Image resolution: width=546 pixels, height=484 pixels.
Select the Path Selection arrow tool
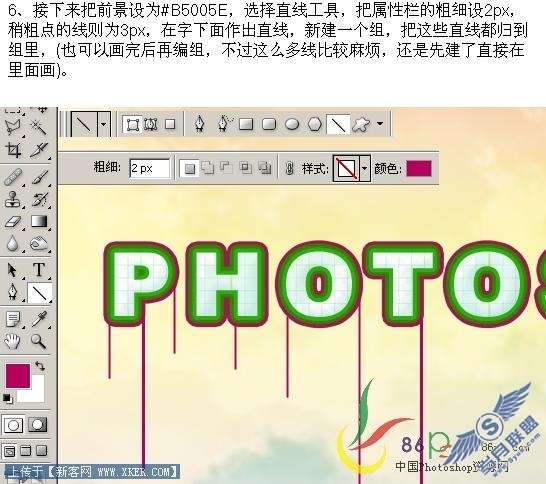click(x=13, y=270)
